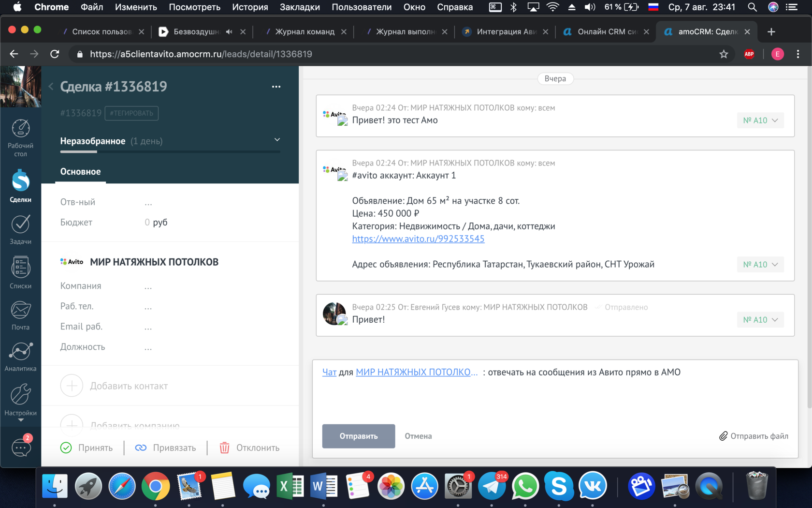Click the Email раб. field value

tap(148, 327)
